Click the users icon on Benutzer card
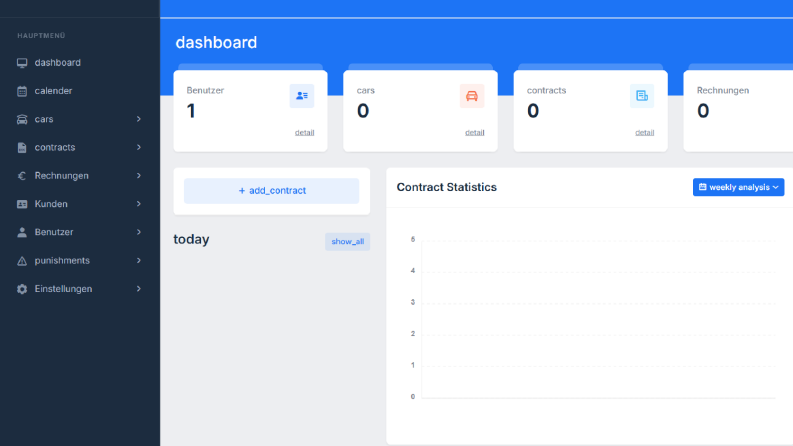 pos(302,96)
